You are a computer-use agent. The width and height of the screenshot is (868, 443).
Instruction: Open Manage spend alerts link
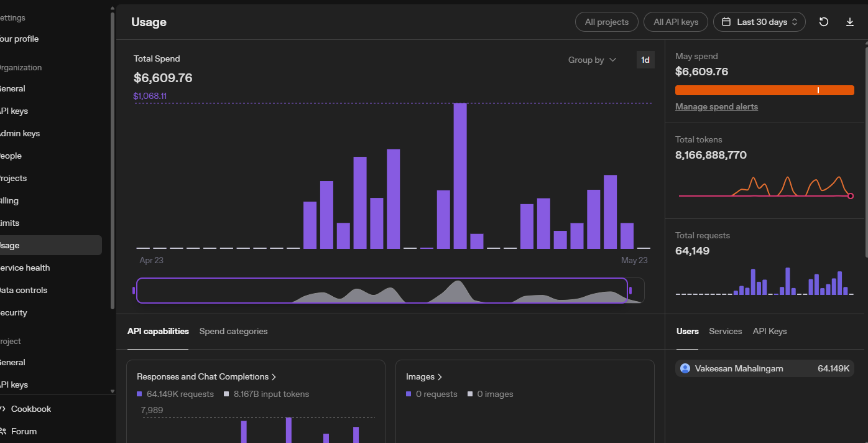coord(716,106)
